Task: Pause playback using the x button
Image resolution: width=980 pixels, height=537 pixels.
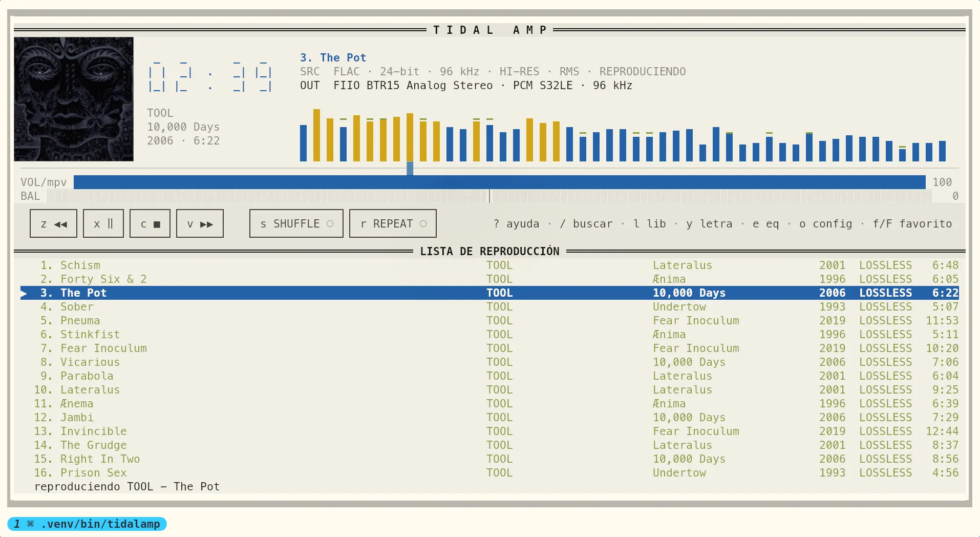Action: pos(103,223)
